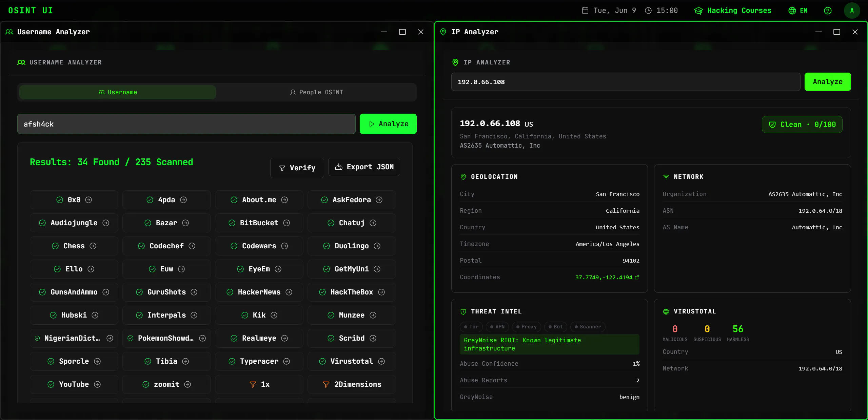Image resolution: width=868 pixels, height=420 pixels.
Task: Select the Tibia result card
Action: [x=166, y=361]
